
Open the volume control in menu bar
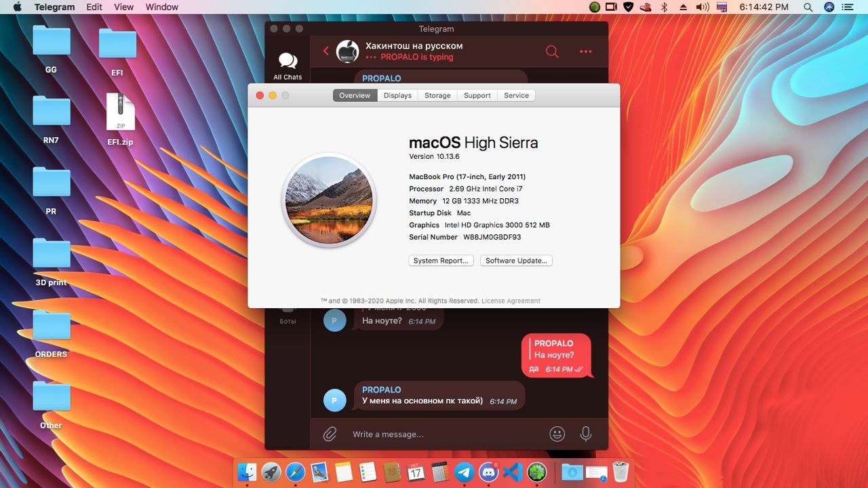(x=703, y=7)
